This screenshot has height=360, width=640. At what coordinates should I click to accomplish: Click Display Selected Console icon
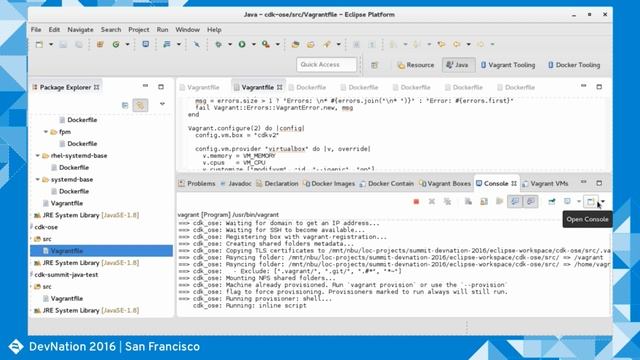(567, 202)
